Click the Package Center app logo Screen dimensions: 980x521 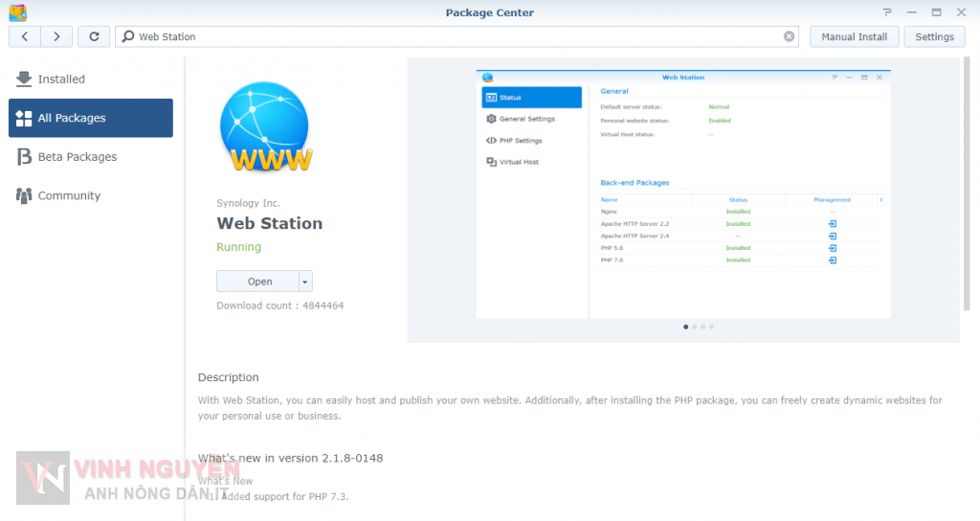[17, 12]
